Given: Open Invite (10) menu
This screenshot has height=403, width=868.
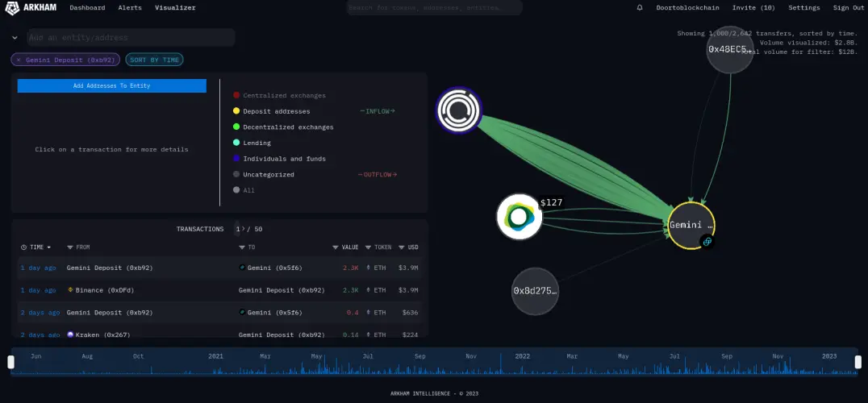Looking at the screenshot, I should (753, 8).
